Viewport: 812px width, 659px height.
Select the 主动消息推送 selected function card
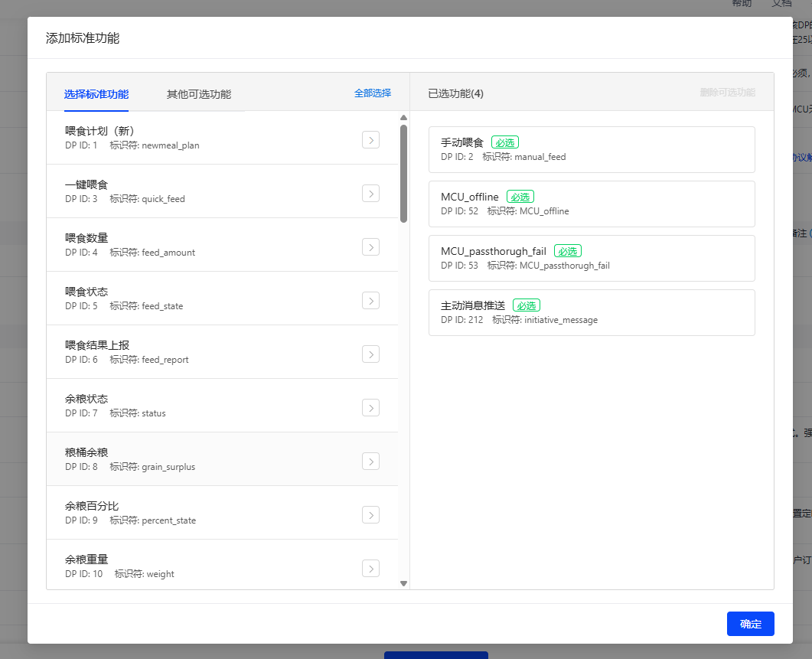592,312
